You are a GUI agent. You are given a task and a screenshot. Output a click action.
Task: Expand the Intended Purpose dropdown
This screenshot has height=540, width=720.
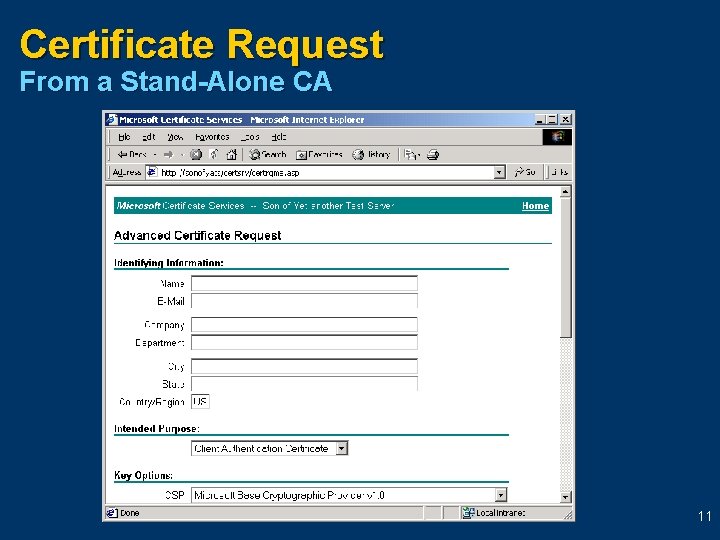click(x=342, y=448)
